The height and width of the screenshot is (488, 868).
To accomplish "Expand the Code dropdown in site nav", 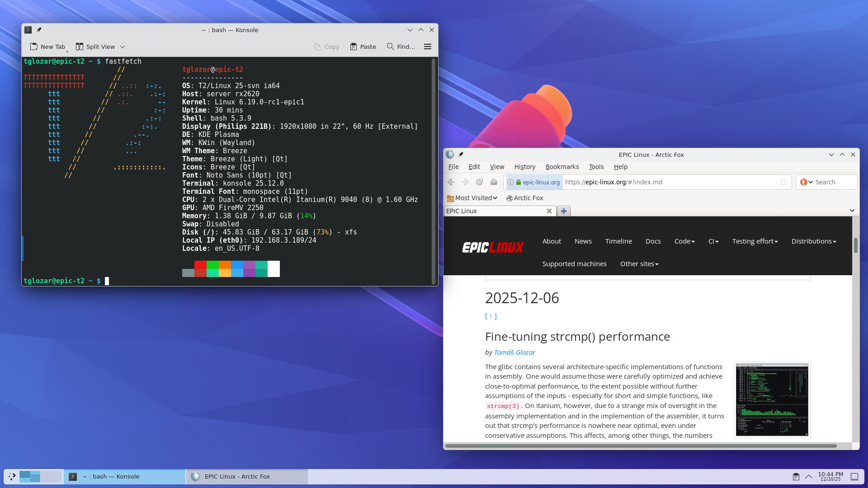I will click(684, 241).
